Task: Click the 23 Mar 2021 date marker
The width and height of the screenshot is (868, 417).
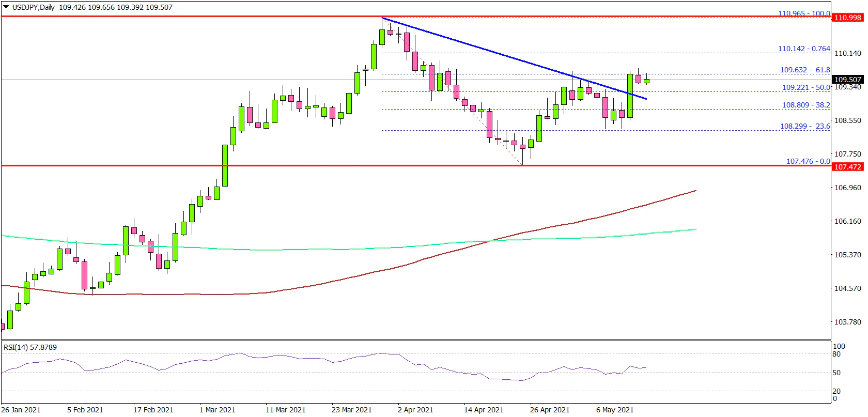Action: click(351, 410)
